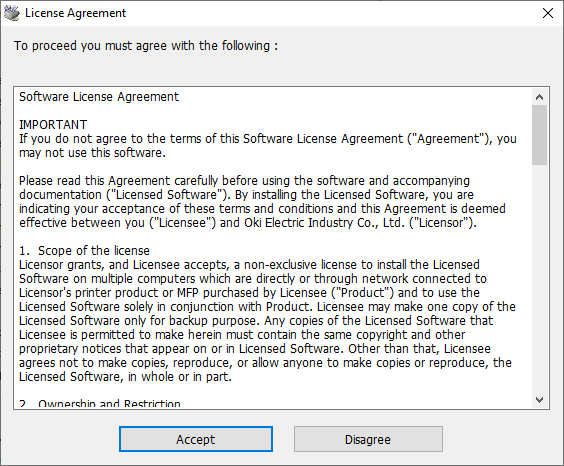
Task: Close the License Agreement dialog
Action: pyautogui.click(x=547, y=13)
